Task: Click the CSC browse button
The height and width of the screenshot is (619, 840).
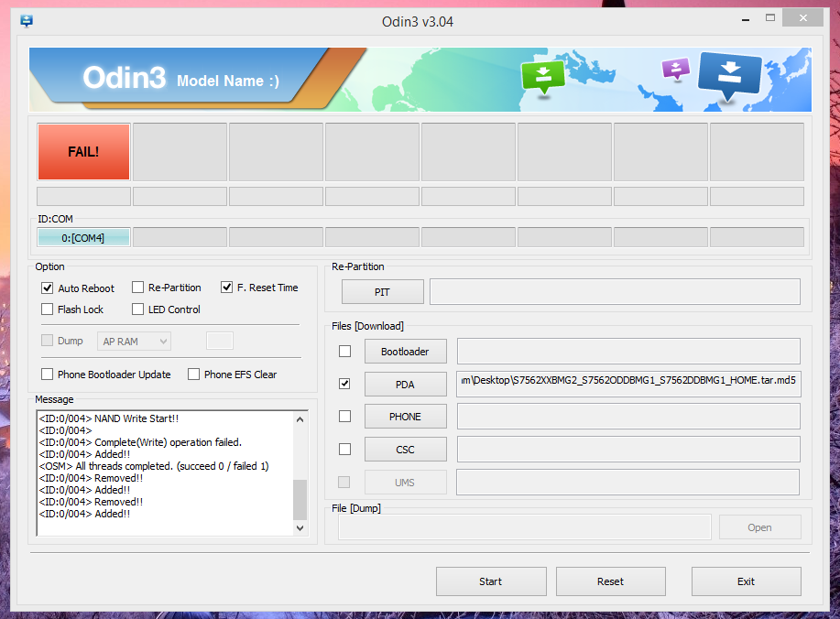Action: point(406,450)
